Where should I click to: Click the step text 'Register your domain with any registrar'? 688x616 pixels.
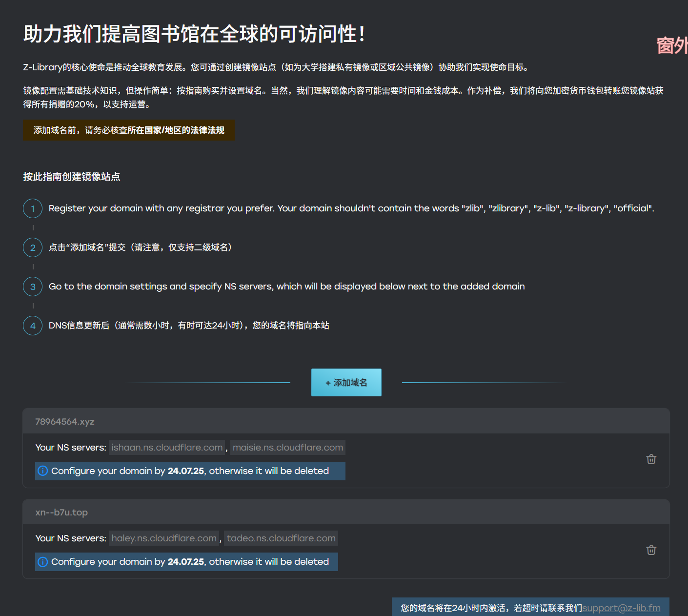351,208
